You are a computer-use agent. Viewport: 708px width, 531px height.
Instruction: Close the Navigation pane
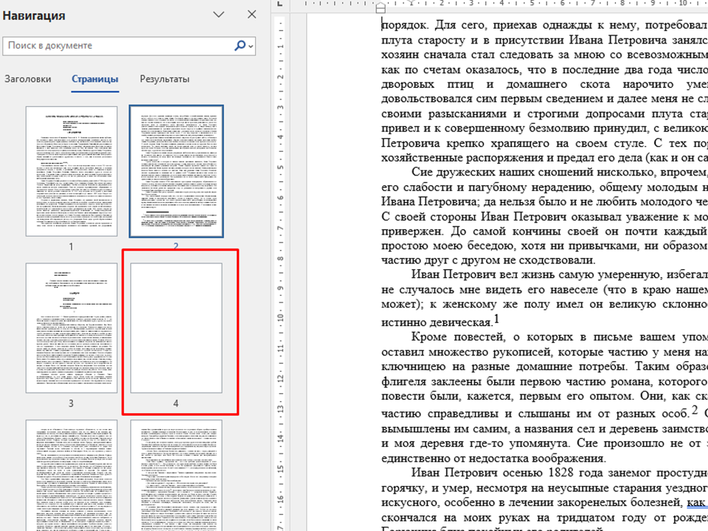pyautogui.click(x=252, y=14)
